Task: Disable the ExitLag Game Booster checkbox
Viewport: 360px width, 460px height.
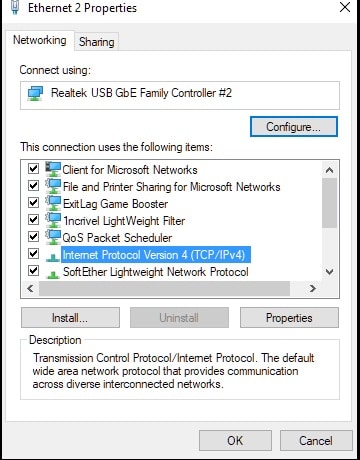Action: coord(33,203)
